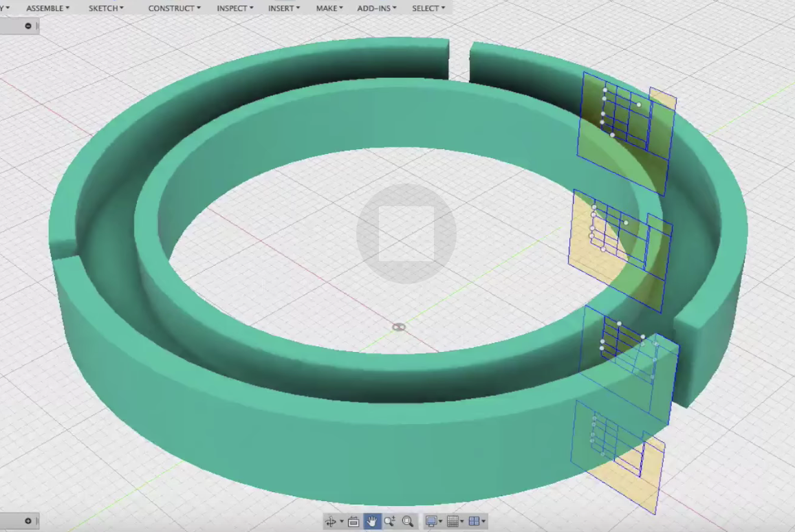Select the Pan hand tool
The height and width of the screenshot is (532, 795).
(371, 521)
